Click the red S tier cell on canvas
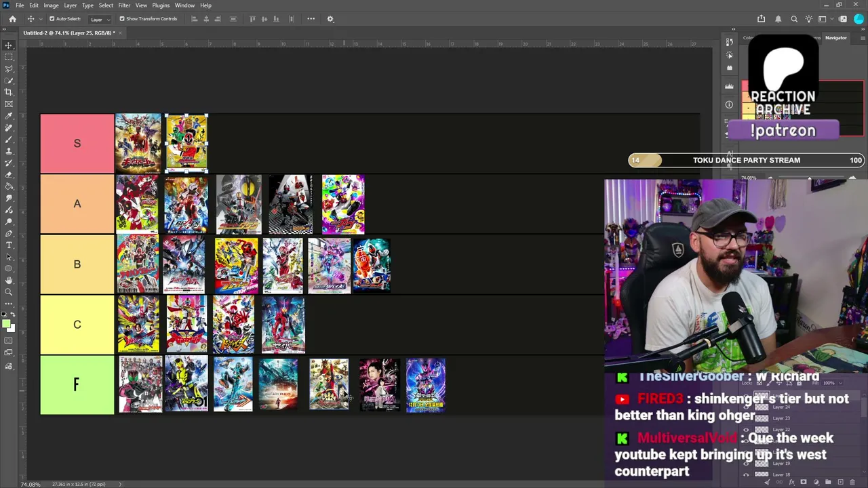Screen dimensions: 868x488 [77, 144]
